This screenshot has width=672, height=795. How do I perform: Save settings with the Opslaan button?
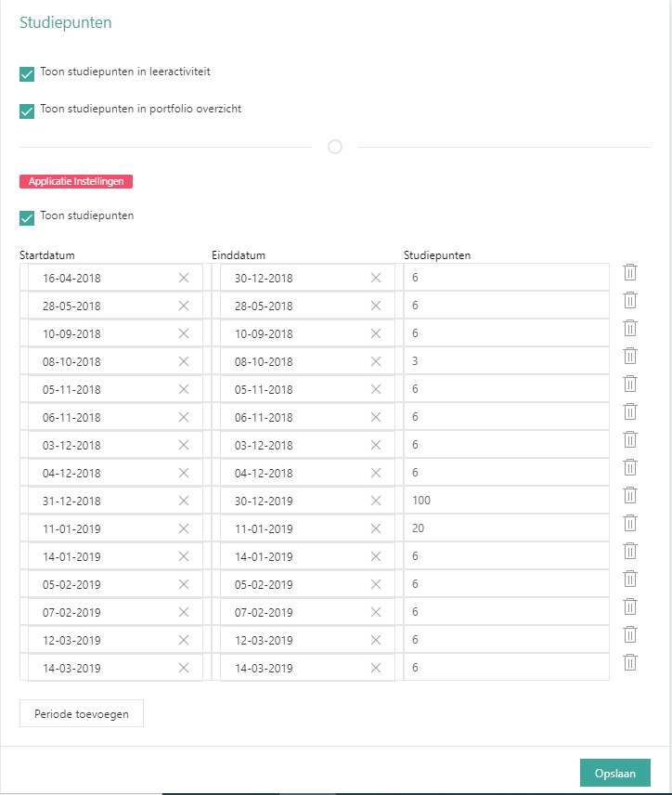pos(614,773)
